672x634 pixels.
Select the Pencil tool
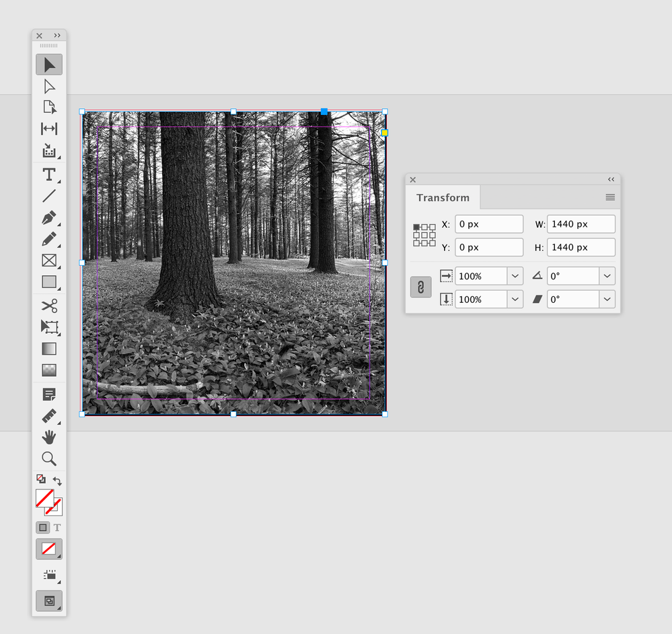(49, 239)
